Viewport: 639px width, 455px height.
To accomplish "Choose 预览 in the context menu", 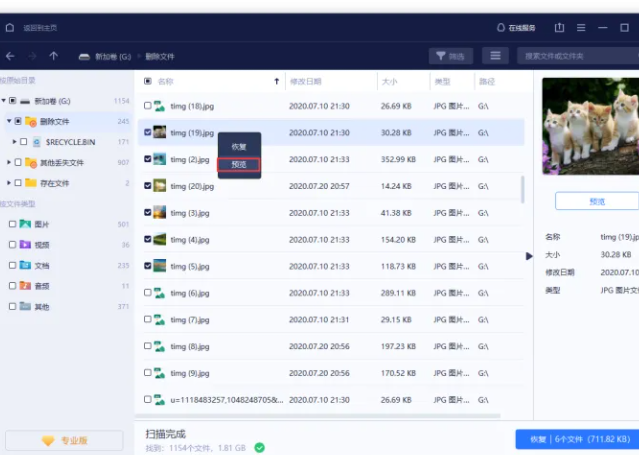I will click(239, 164).
